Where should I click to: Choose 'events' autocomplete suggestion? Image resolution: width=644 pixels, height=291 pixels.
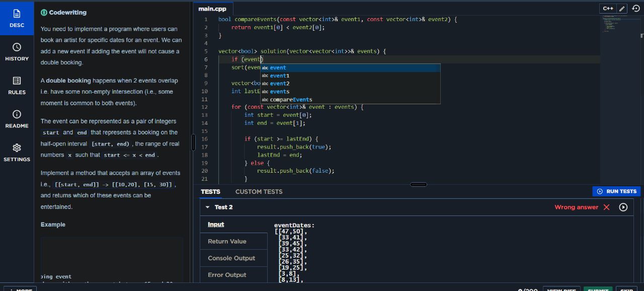pyautogui.click(x=350, y=92)
